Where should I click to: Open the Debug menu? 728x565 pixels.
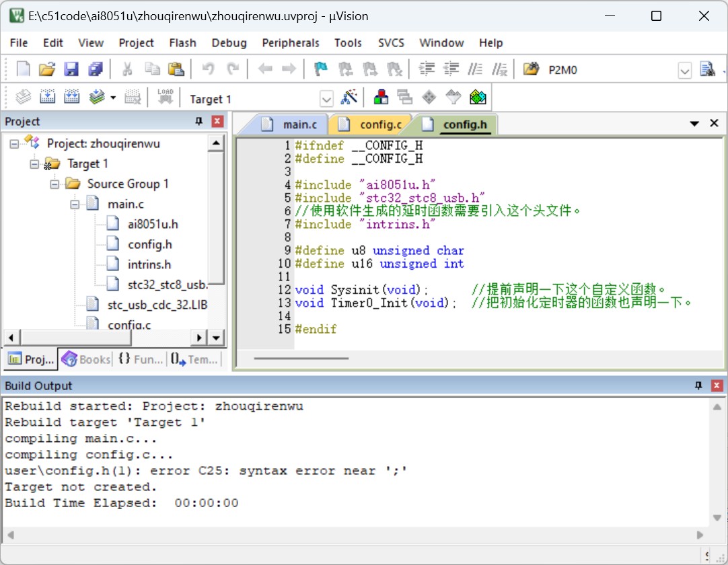(x=229, y=43)
